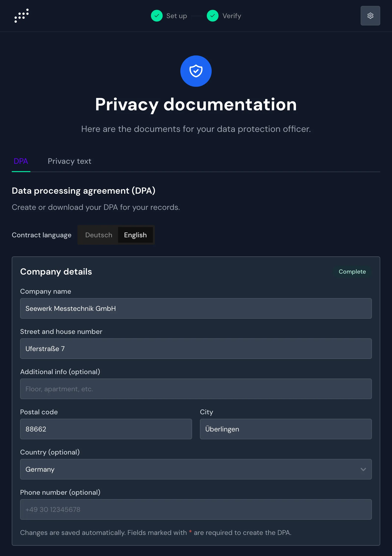This screenshot has width=392, height=556.
Task: Click the 'Company details' heading
Action: [x=56, y=272]
